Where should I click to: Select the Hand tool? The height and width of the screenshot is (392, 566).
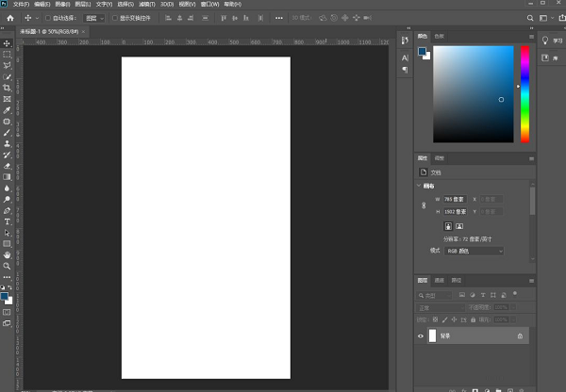pyautogui.click(x=7, y=254)
